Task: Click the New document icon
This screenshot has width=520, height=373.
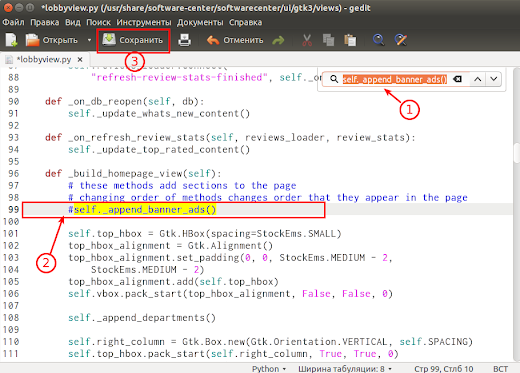Action: point(11,40)
